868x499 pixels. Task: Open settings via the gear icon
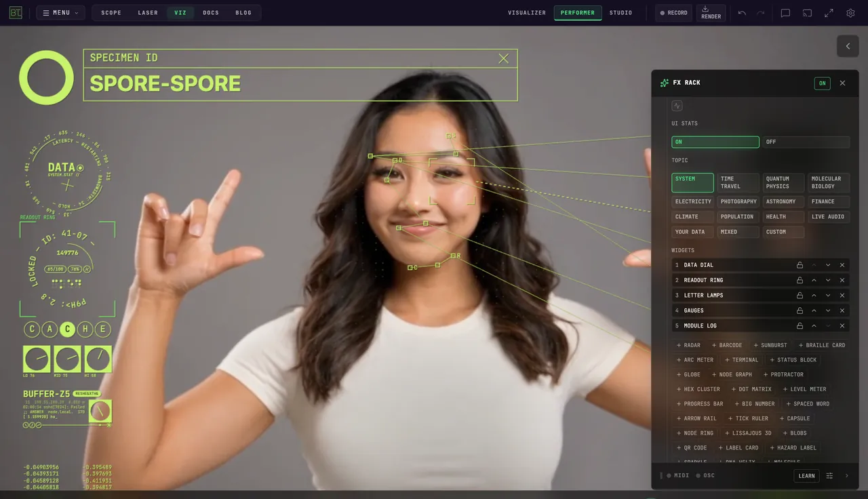pos(850,13)
